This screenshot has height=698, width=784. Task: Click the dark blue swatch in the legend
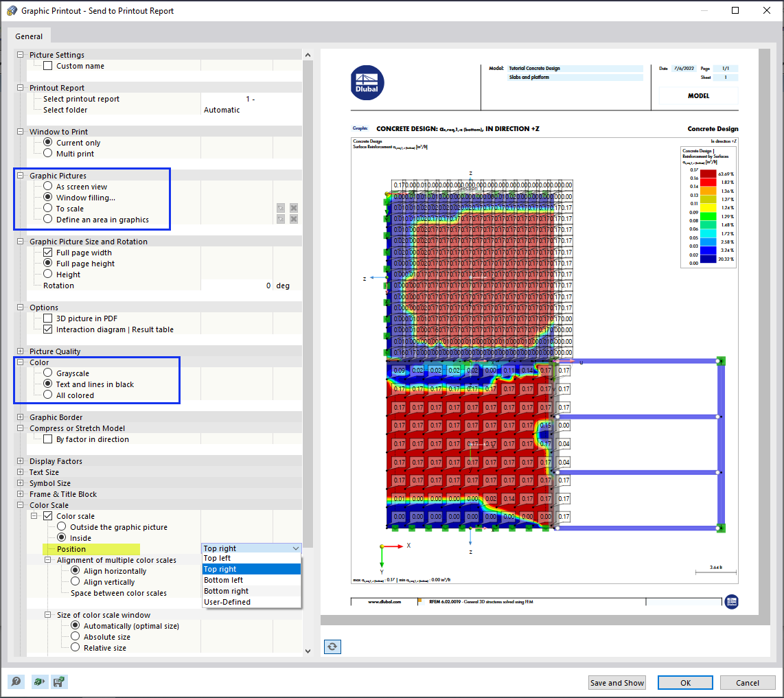708,259
